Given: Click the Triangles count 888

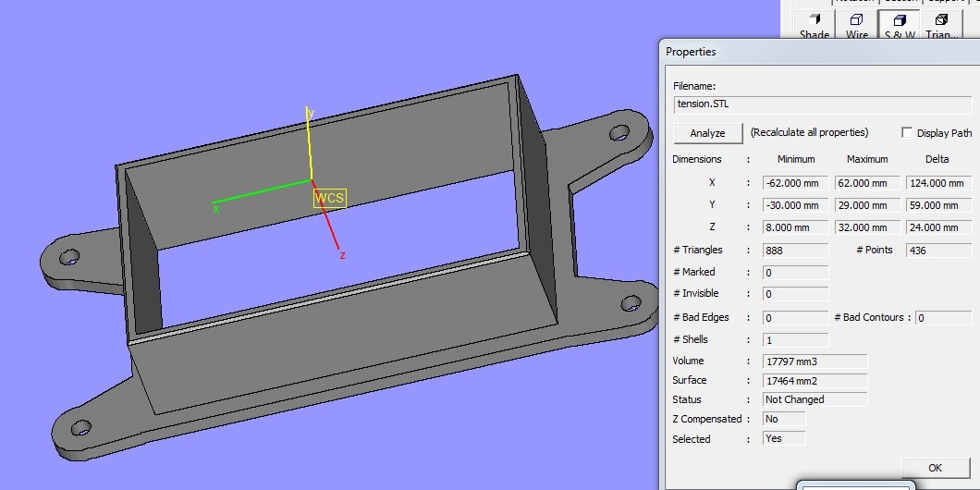Looking at the screenshot, I should click(796, 250).
